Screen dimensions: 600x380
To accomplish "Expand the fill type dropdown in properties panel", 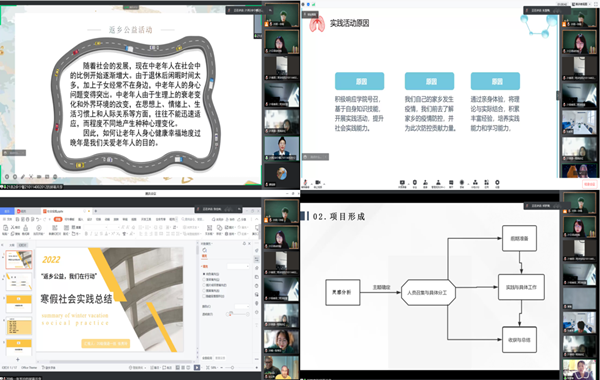I will [x=238, y=266].
